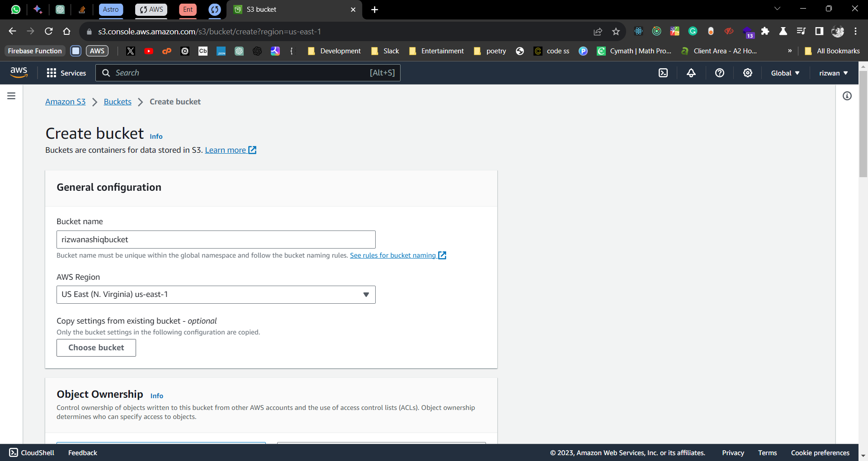The height and width of the screenshot is (461, 868).
Task: Open the code ss bookmark
Action: (552, 51)
